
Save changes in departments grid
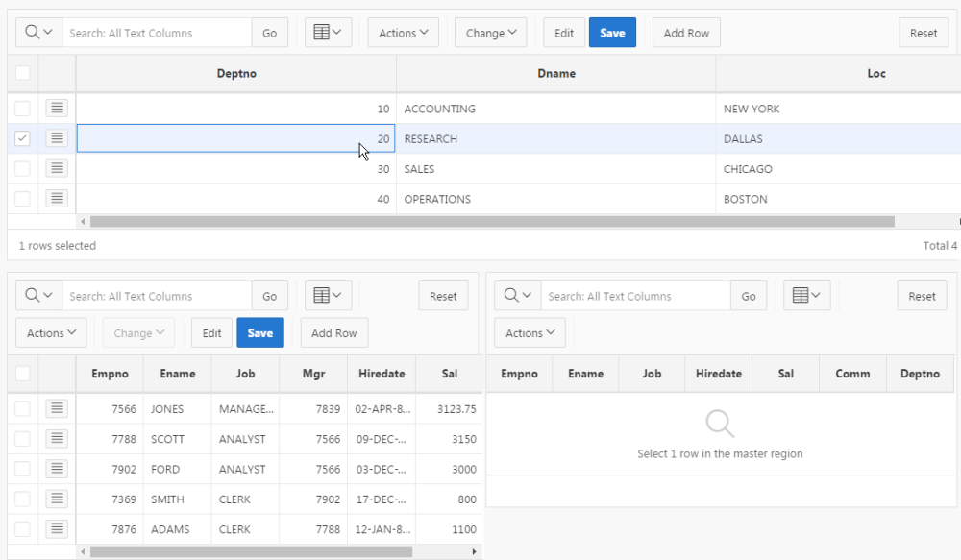click(612, 33)
